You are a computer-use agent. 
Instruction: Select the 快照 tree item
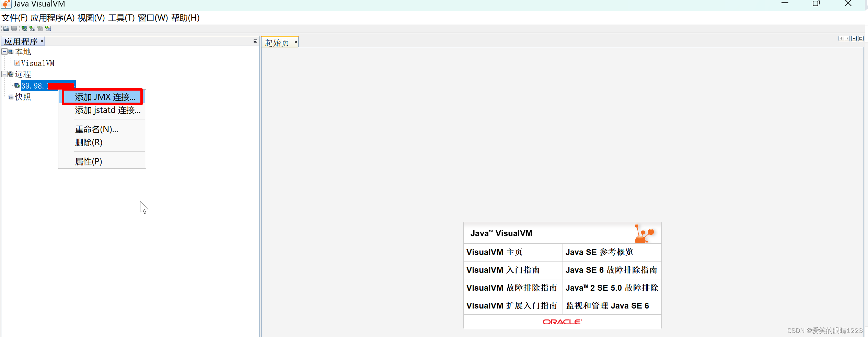tap(23, 97)
